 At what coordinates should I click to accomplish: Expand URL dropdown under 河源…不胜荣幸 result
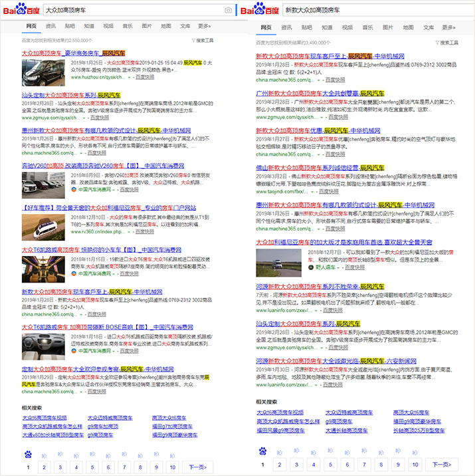(x=316, y=310)
